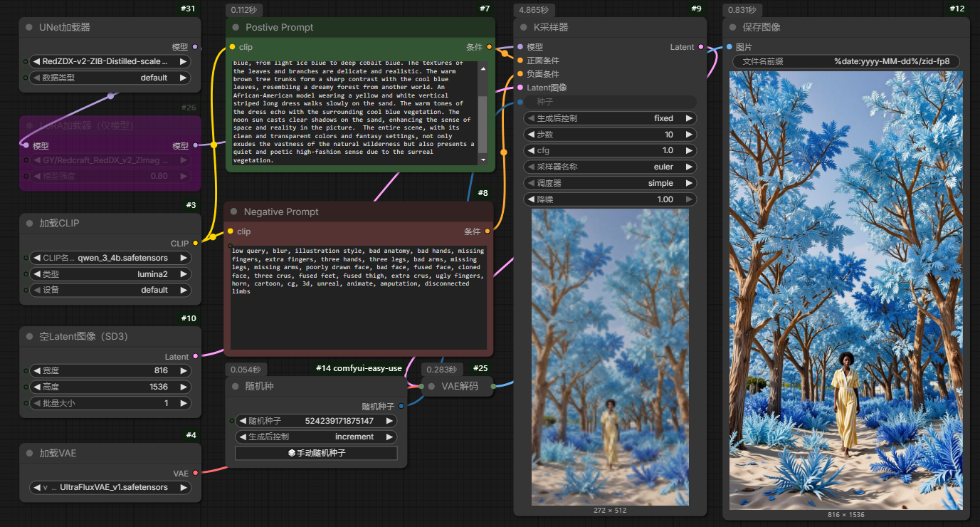
Task: Click the 文件名前缀 field in 保存图像
Action: tap(845, 61)
